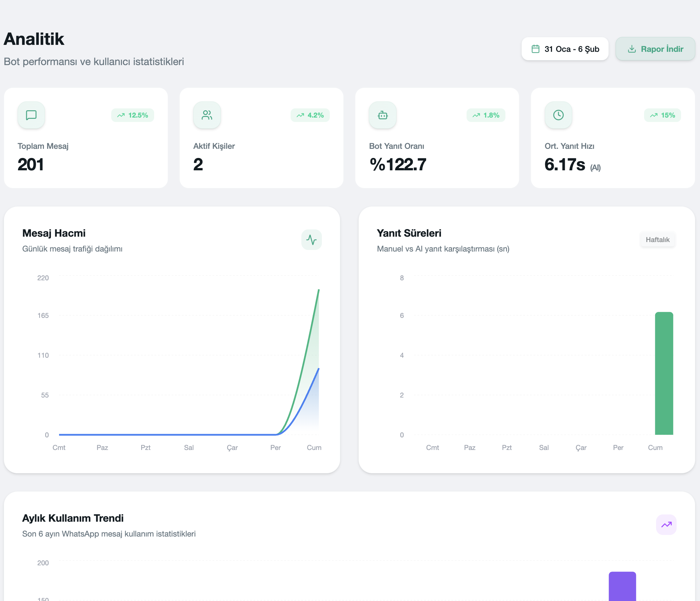Download report with Rapor İndir button

click(x=655, y=49)
